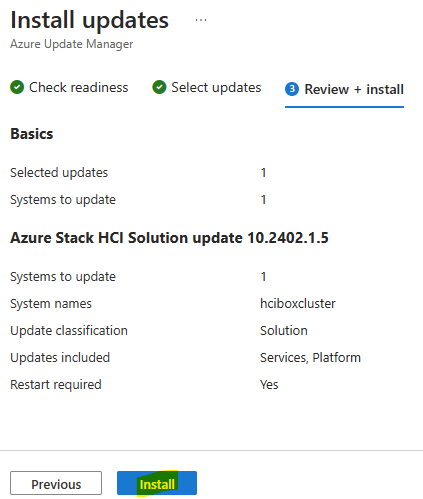Viewport: 423px width, 499px height.
Task: Click the green checkmark beside Check readiness
Action: click(x=17, y=87)
